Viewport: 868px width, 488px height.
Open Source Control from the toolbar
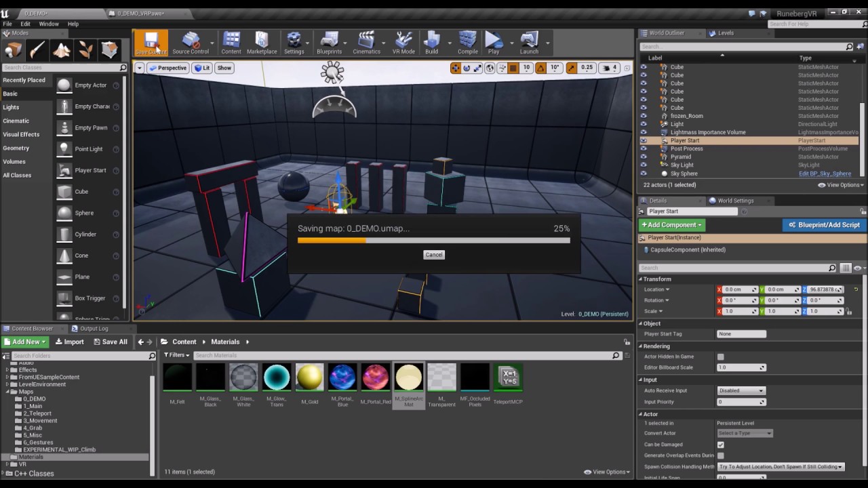[x=191, y=43]
